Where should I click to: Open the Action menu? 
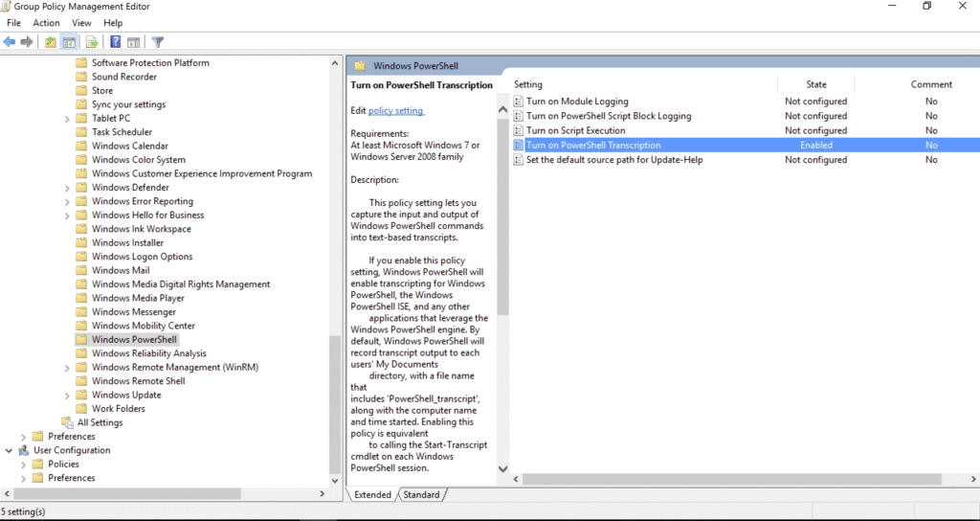(x=46, y=23)
